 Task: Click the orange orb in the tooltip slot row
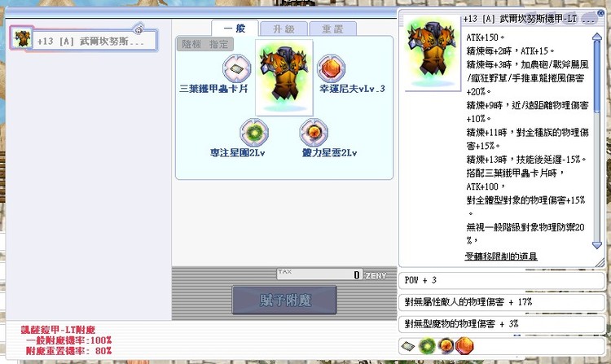[x=446, y=346]
